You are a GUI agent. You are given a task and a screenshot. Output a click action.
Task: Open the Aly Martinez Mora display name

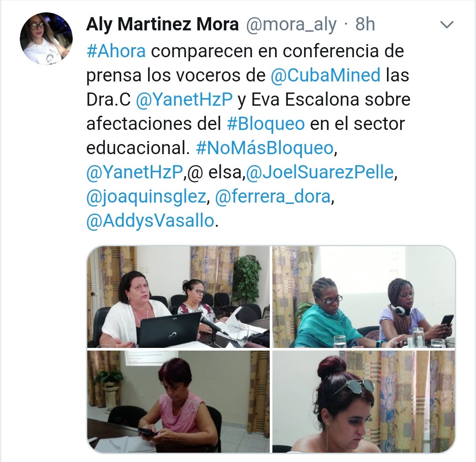click(x=162, y=25)
